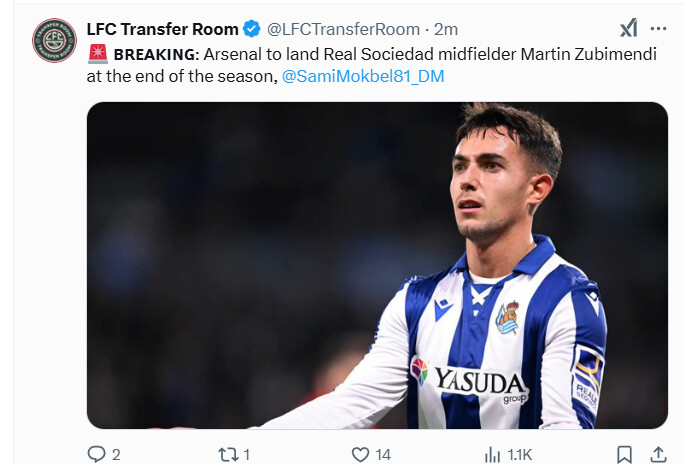The width and height of the screenshot is (684, 464).
Task: Click the reply speech bubble icon
Action: 96,454
